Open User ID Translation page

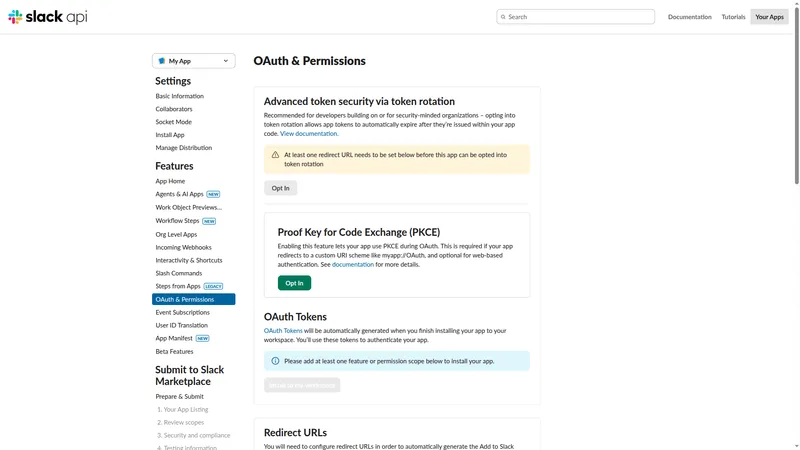click(182, 325)
